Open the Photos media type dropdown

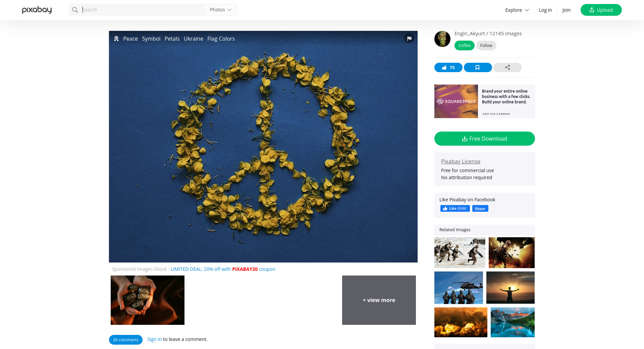click(221, 10)
